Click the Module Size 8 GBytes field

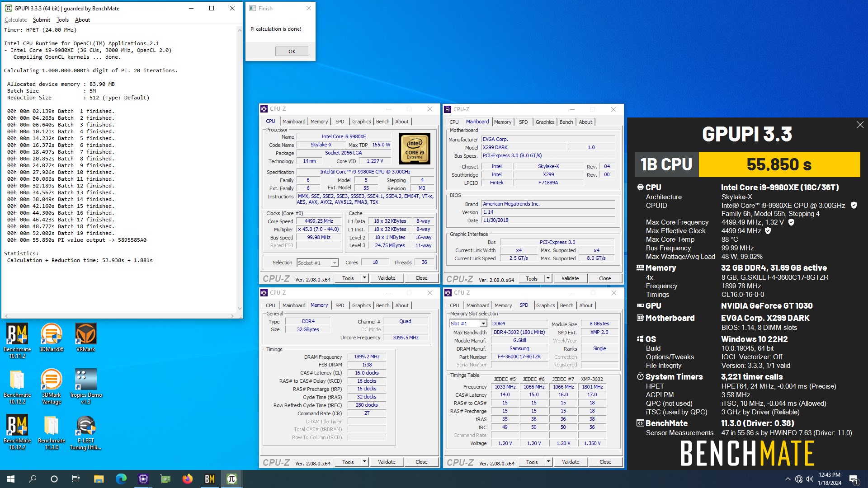599,324
